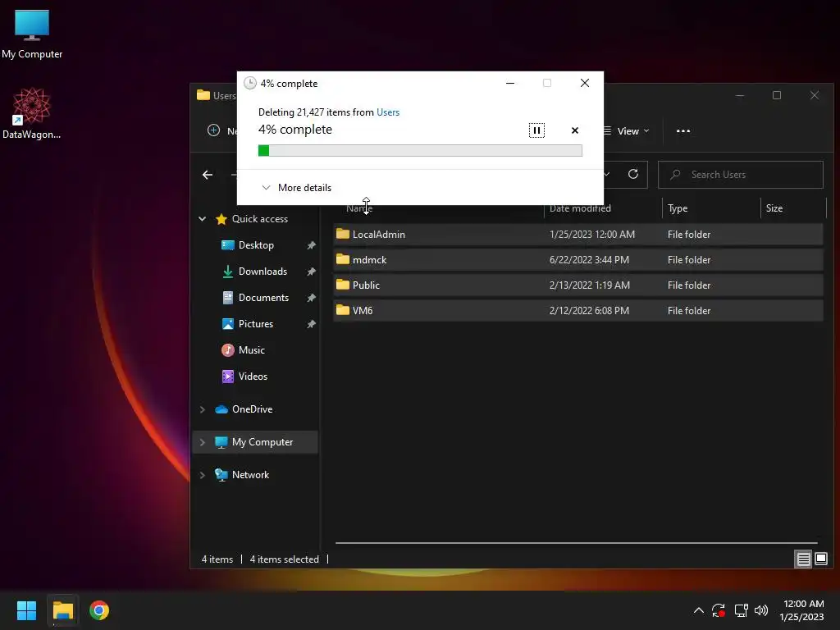Viewport: 840px width, 630px height.
Task: Cancel the delete operation with the X
Action: point(575,130)
